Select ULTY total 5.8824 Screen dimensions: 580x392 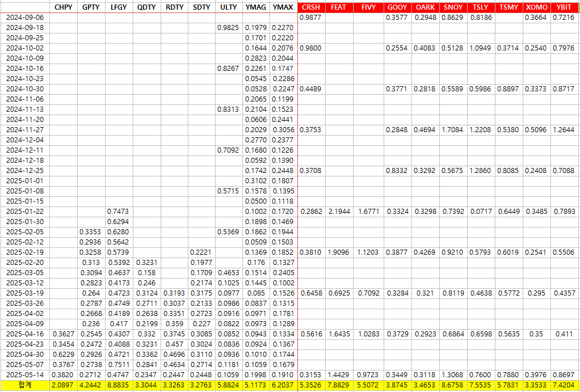pos(229,385)
